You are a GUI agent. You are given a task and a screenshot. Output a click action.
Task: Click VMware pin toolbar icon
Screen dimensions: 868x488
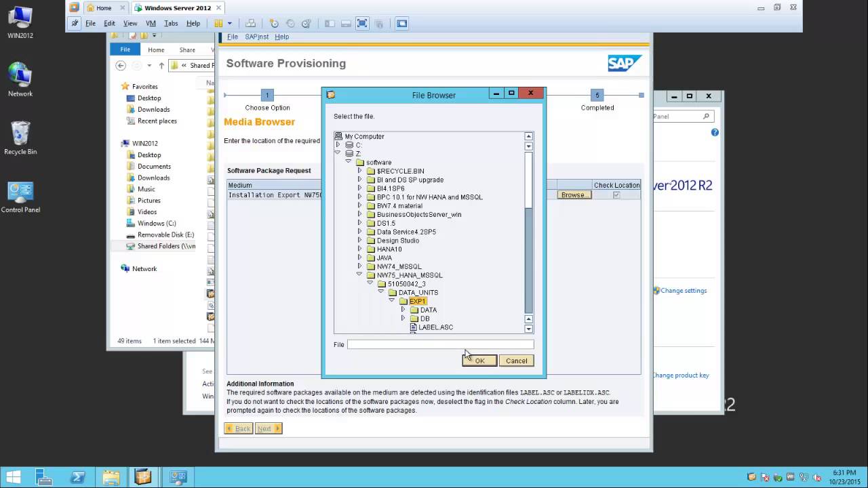tap(75, 23)
